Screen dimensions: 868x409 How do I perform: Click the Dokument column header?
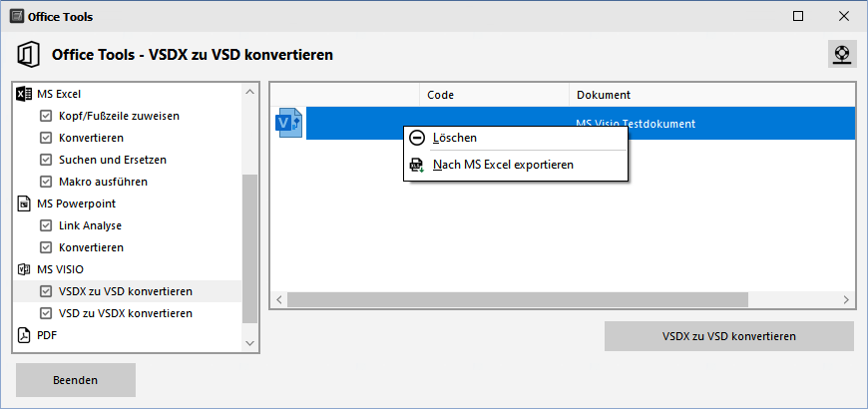click(712, 95)
